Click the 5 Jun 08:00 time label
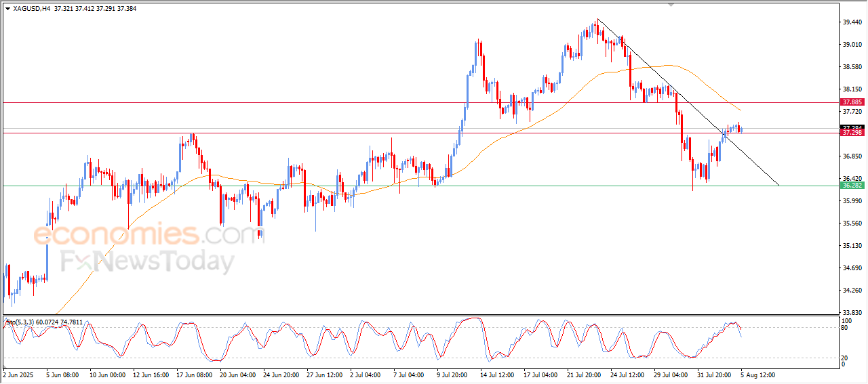 [x=63, y=374]
